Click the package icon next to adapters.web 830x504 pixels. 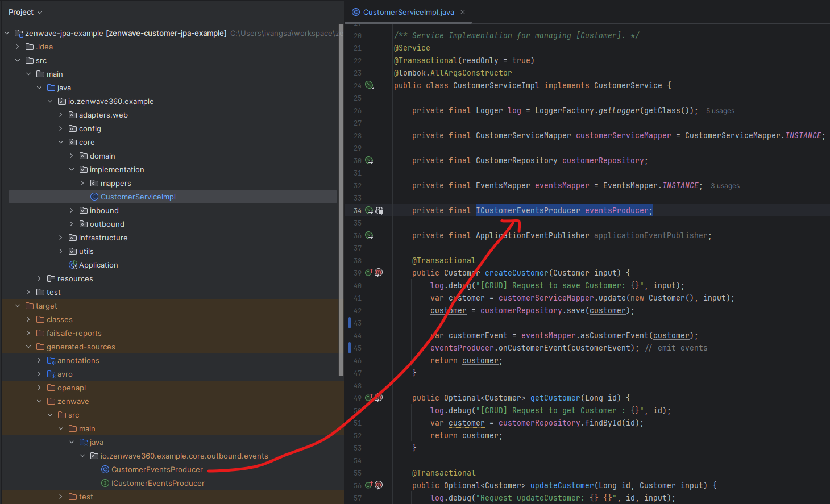73,115
